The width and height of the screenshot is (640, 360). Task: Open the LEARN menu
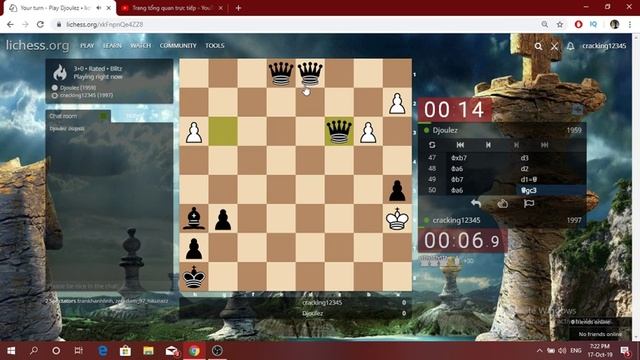(x=112, y=46)
